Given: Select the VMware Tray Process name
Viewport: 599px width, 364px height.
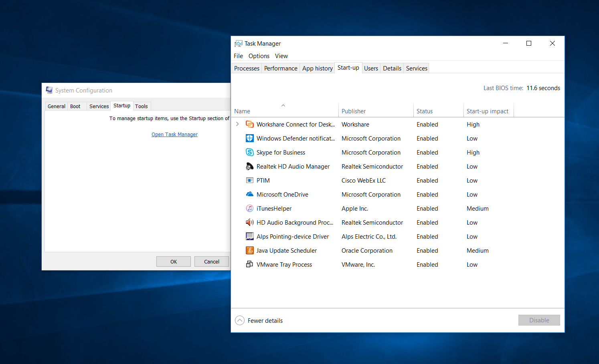Looking at the screenshot, I should click(x=284, y=265).
